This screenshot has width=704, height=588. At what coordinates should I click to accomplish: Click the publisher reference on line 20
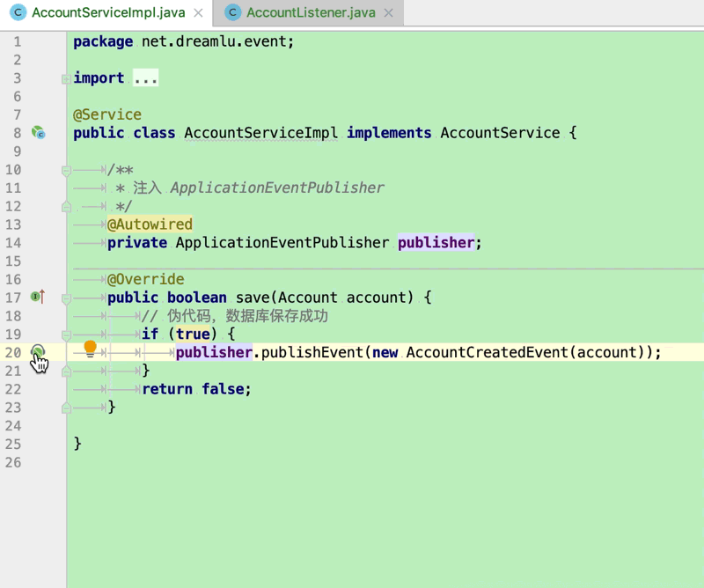(x=214, y=352)
